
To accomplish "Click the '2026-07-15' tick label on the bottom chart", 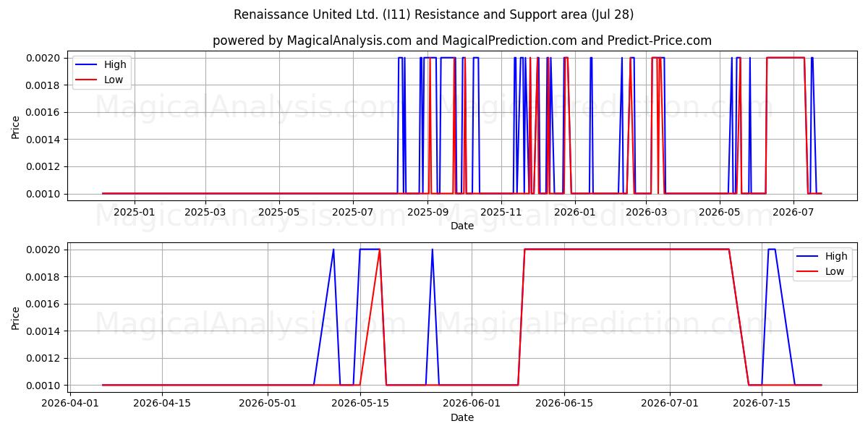I will [762, 404].
